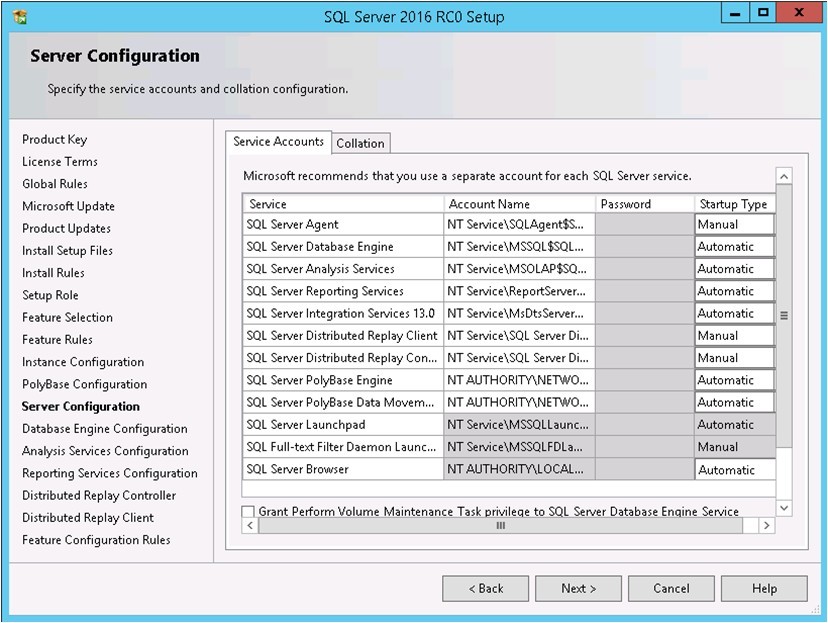
Task: Click the vertical scrollbar down arrow
Action: (784, 508)
